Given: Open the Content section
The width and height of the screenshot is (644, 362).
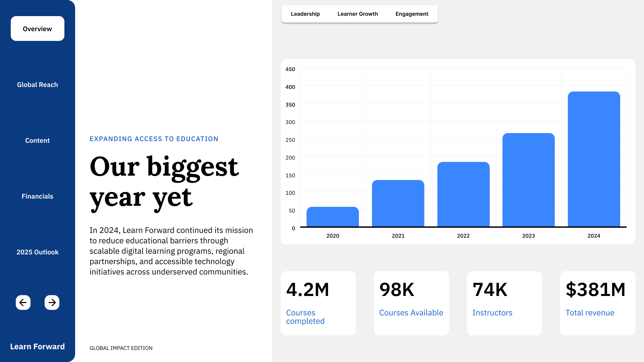Looking at the screenshot, I should (38, 140).
